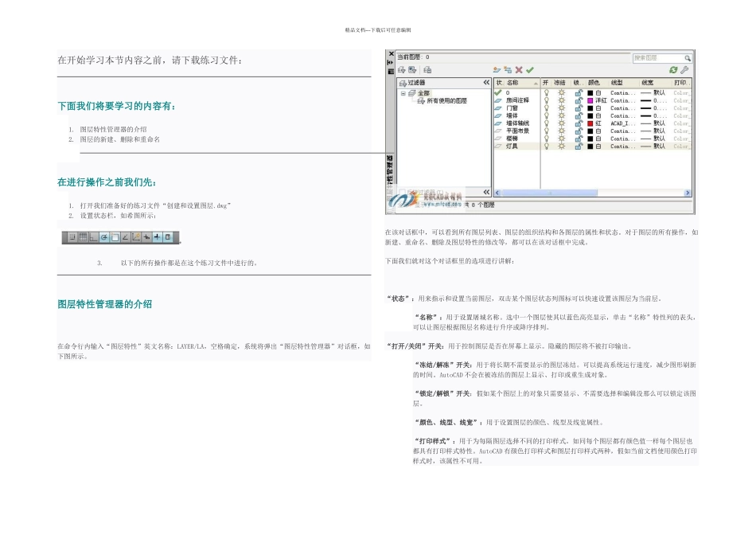Image resolution: width=756 pixels, height=535 pixels.
Task: Click the search magnifier icon
Action: [x=688, y=58]
